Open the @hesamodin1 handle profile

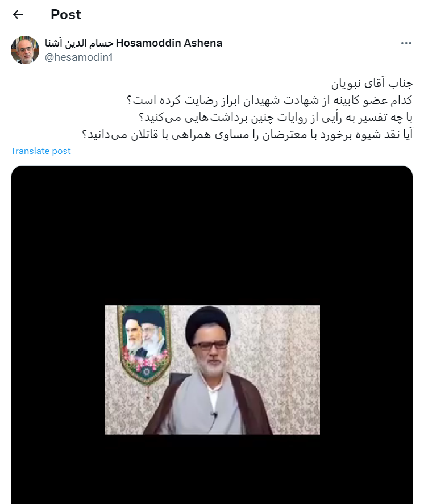[79, 57]
